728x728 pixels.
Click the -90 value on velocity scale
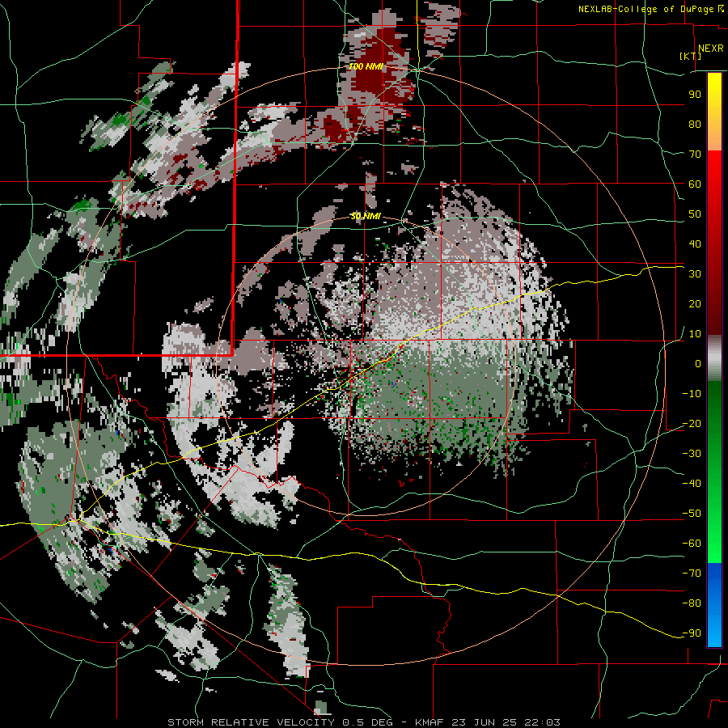(x=692, y=633)
